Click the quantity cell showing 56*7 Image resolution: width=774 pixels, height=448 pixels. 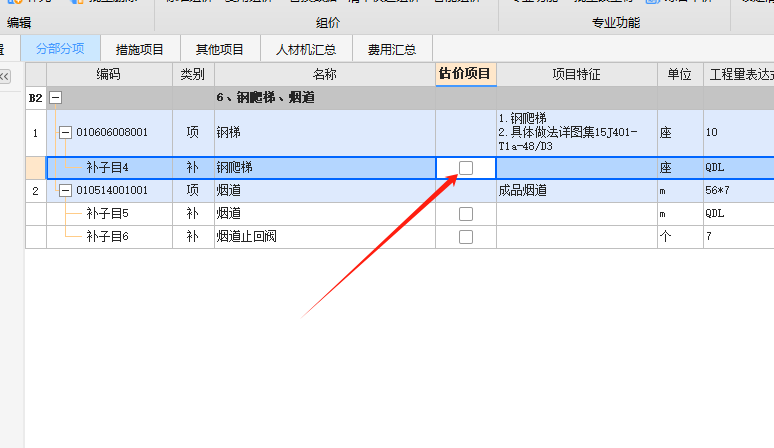click(x=738, y=190)
